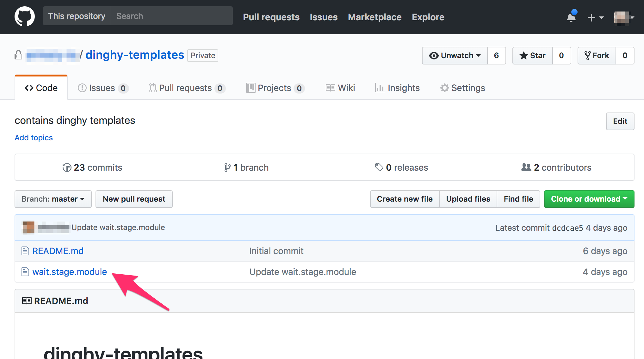Click the wait.stage.module file icon

[25, 272]
